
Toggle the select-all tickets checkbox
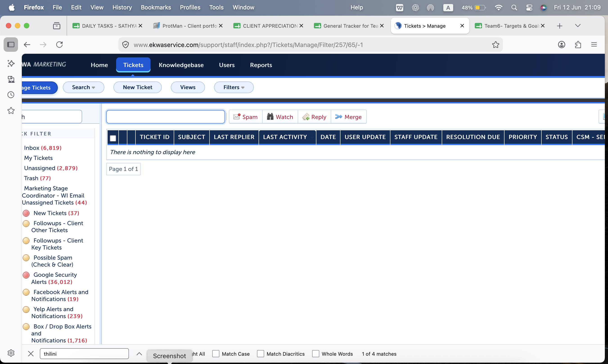coord(113,138)
